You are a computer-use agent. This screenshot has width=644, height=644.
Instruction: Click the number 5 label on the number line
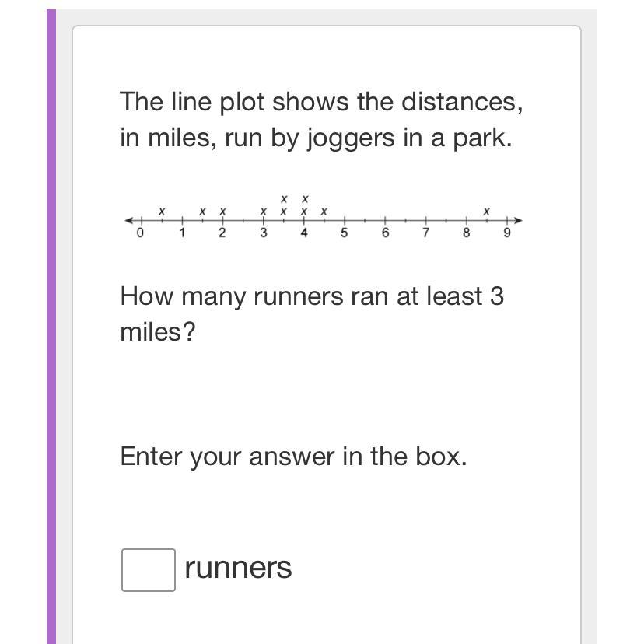coord(345,233)
